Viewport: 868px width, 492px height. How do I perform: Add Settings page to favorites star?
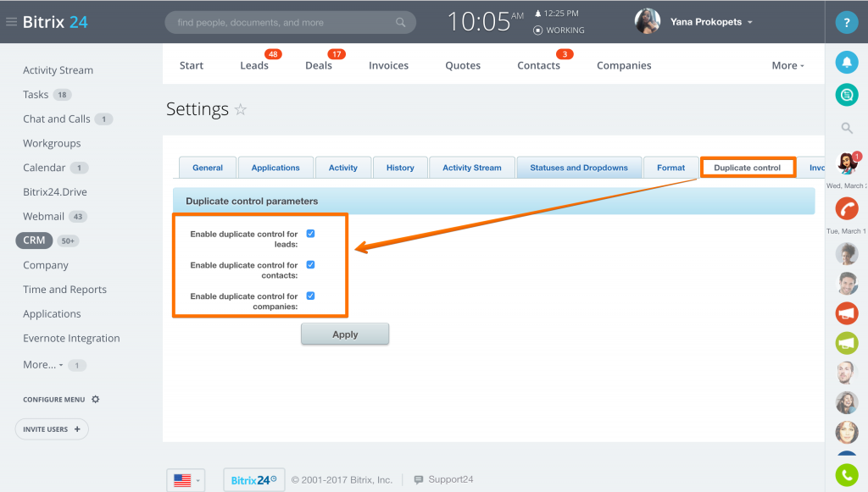[x=240, y=109]
